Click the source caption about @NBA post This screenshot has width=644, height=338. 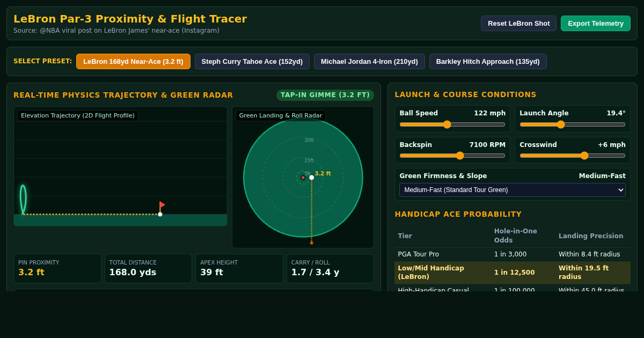116,31
